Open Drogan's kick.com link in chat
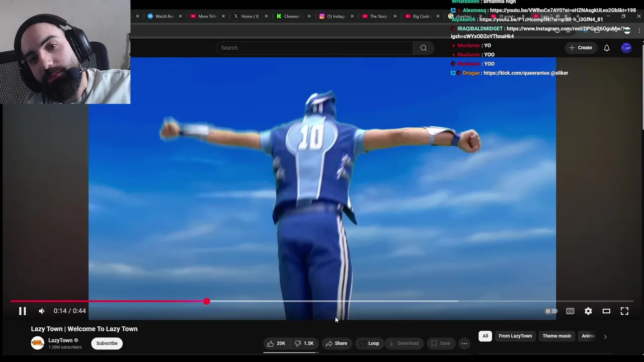 click(516, 73)
